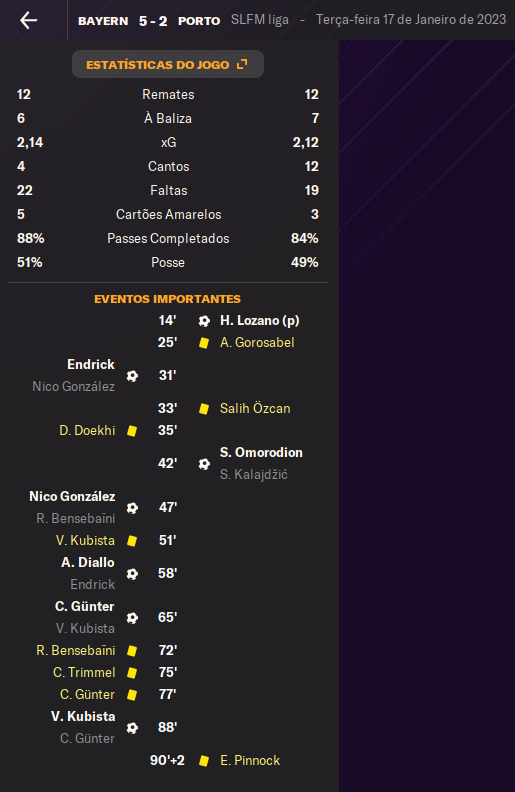The image size is (515, 792).
Task: Open H. Lozano (p) player link
Action: (x=260, y=321)
